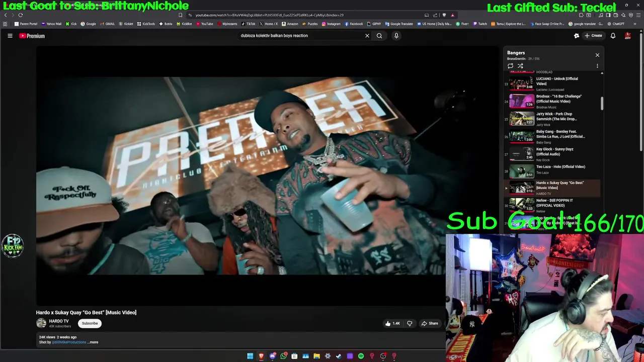Open WhatsApp from the taskbar
The width and height of the screenshot is (644, 362).
click(283, 356)
